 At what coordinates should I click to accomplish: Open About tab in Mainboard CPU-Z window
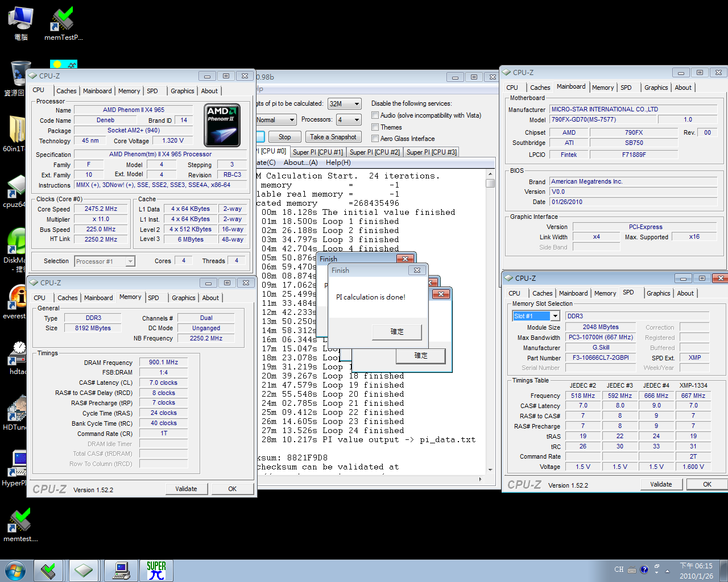[x=683, y=88]
